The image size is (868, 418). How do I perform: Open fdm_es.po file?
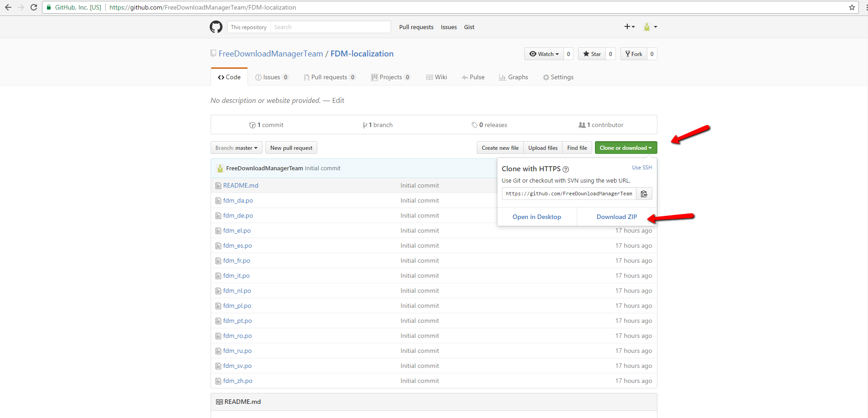[x=238, y=246]
